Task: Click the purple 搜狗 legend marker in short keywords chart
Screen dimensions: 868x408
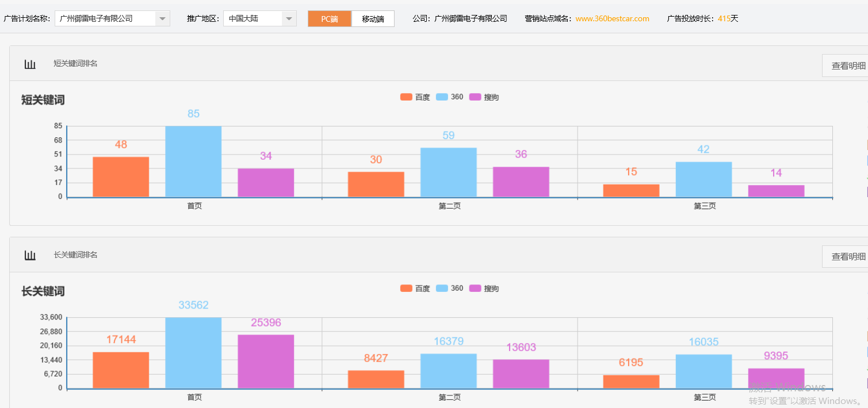Action: (x=476, y=97)
